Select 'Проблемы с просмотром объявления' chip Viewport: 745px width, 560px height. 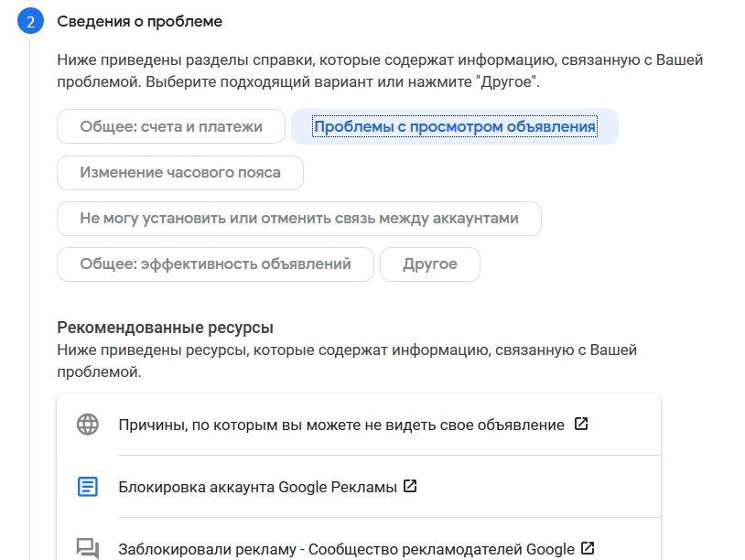455,126
